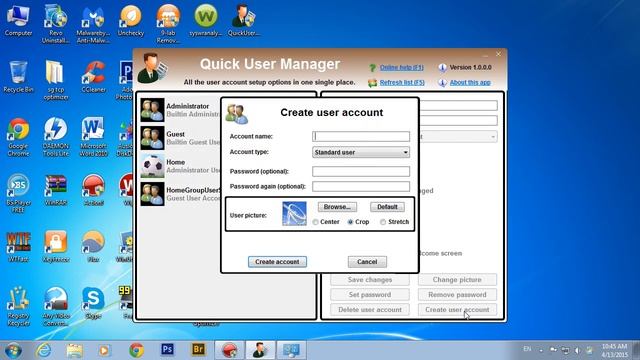This screenshot has width=640, height=360.
Task: Click the Create user account button in main window
Action: pos(457,310)
